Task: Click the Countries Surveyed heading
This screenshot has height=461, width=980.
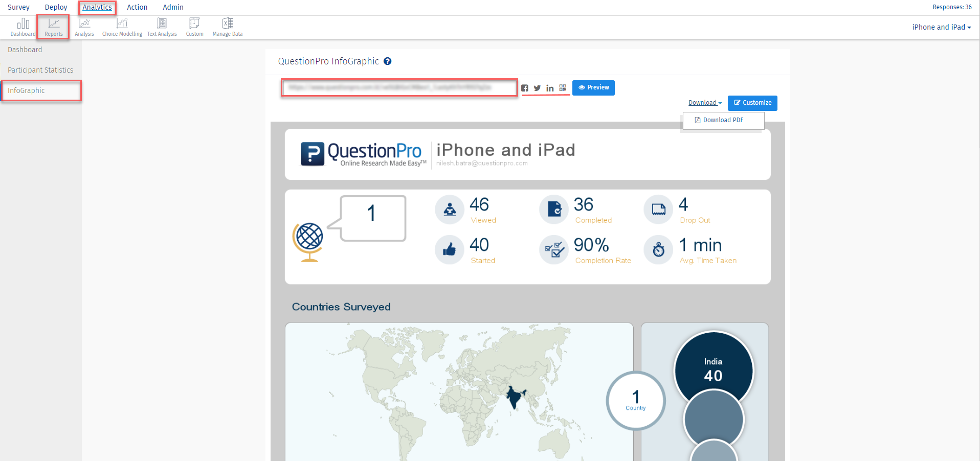Action: [x=341, y=307]
